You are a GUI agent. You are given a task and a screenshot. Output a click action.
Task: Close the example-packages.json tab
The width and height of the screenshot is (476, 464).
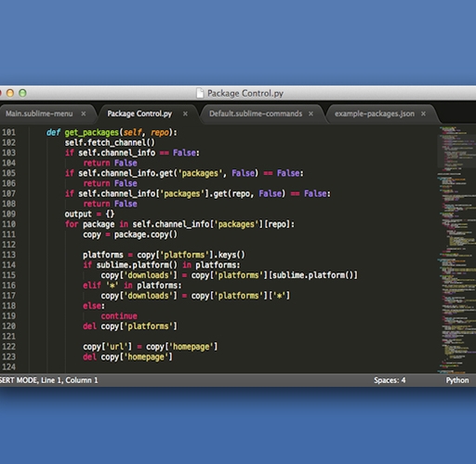[x=423, y=113]
